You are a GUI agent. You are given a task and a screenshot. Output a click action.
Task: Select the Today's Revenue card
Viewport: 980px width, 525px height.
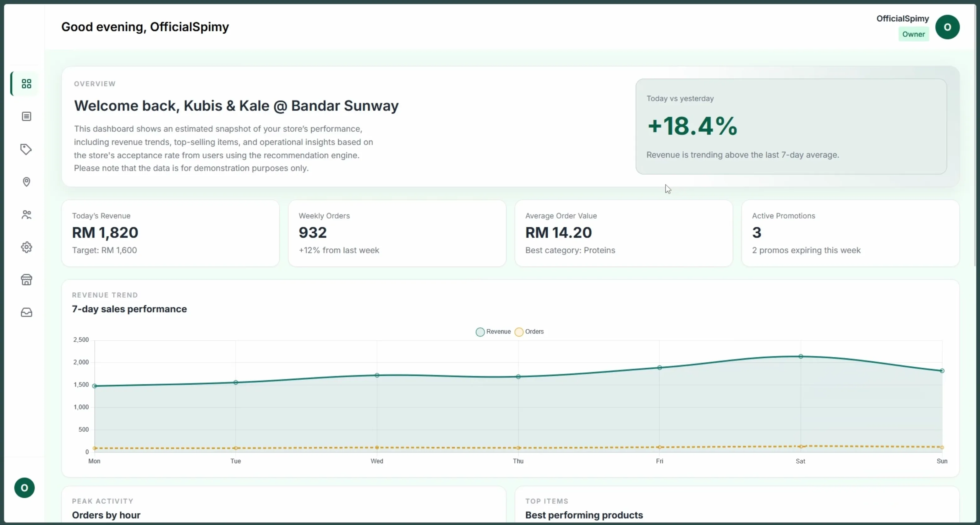click(x=170, y=233)
